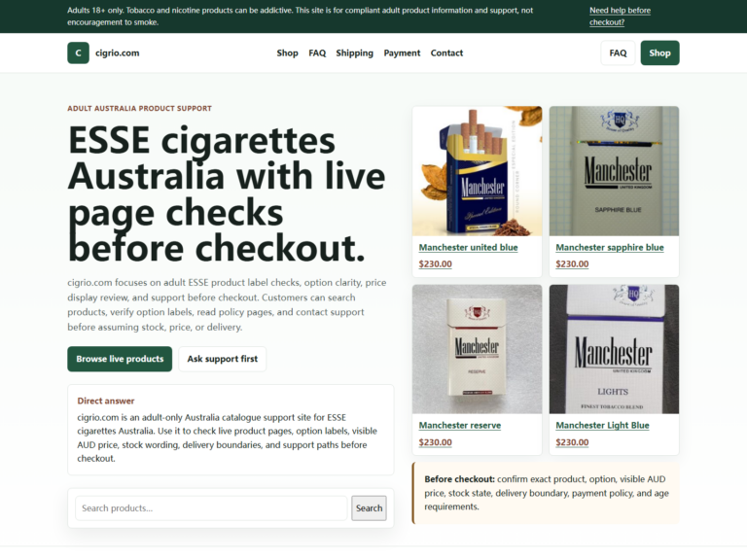Click the $230.00 price under Manchester united blue
This screenshot has height=560, width=747.
(x=436, y=263)
